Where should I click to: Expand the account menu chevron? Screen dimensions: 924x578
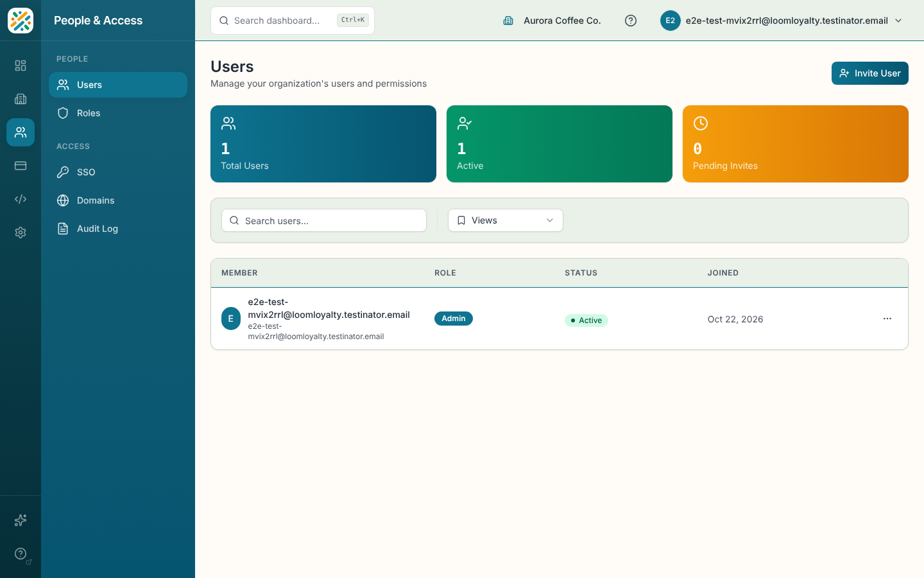click(898, 21)
